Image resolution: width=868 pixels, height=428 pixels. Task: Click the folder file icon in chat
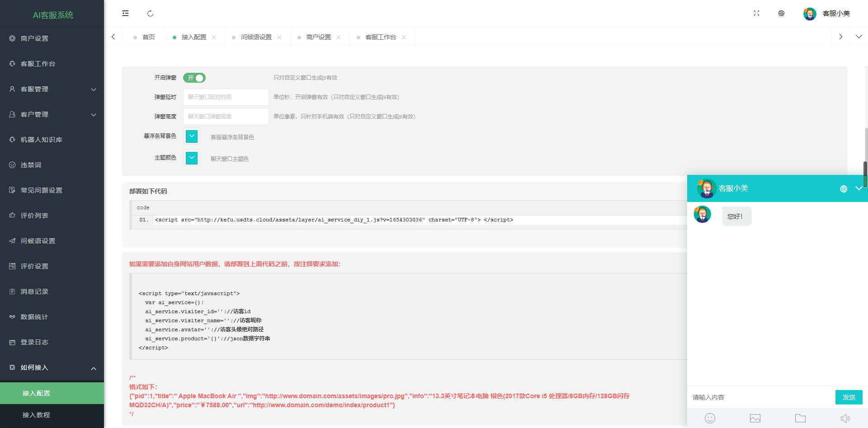[x=800, y=418]
